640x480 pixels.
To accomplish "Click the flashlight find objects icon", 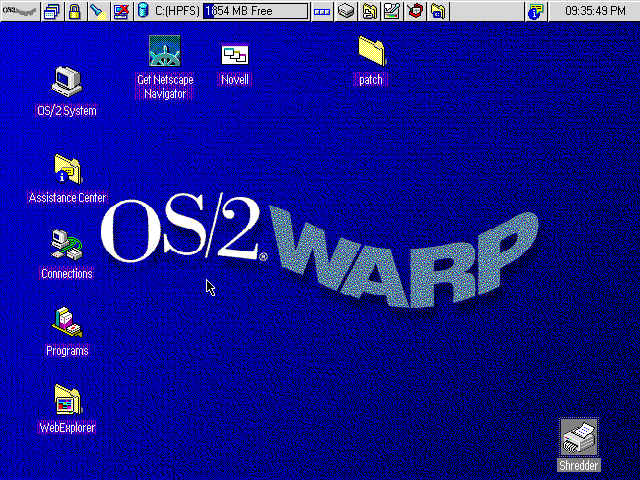I will tap(98, 11).
